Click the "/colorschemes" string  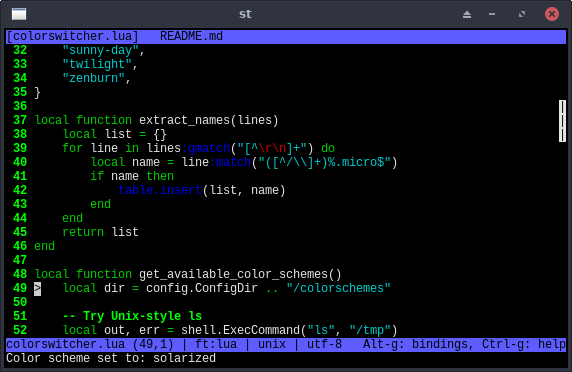tap(338, 288)
